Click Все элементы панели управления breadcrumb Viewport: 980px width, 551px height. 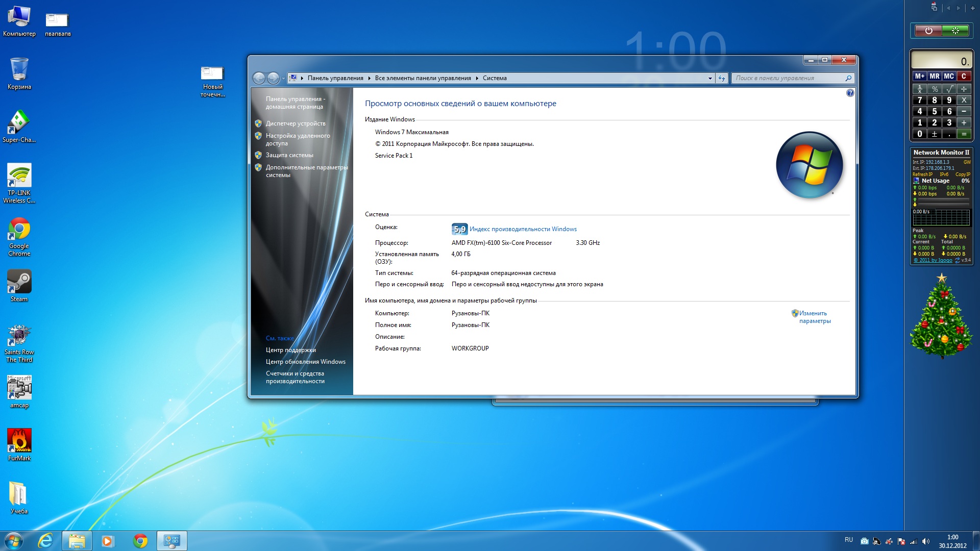click(x=423, y=78)
